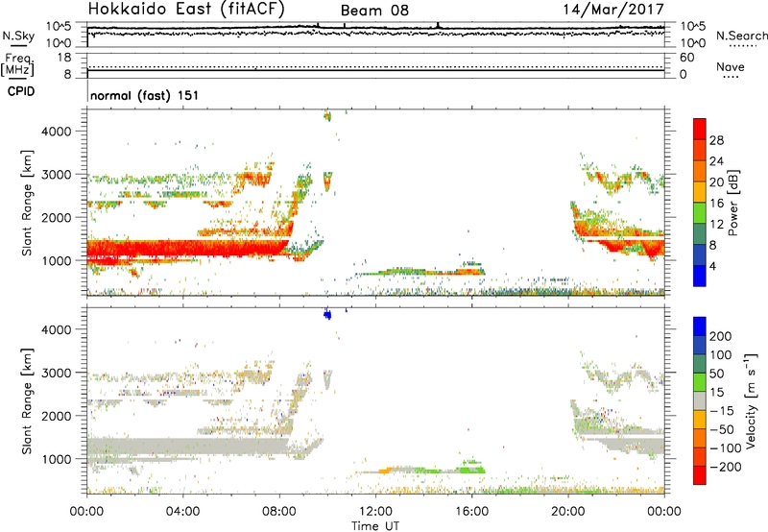Viewport: 768px width, 532px height.
Task: Click the '16:00' time axis label
Action: point(471,512)
